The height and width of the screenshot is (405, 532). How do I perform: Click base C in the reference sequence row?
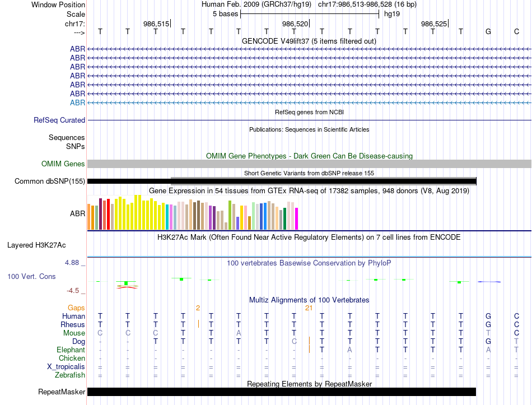point(516,31)
